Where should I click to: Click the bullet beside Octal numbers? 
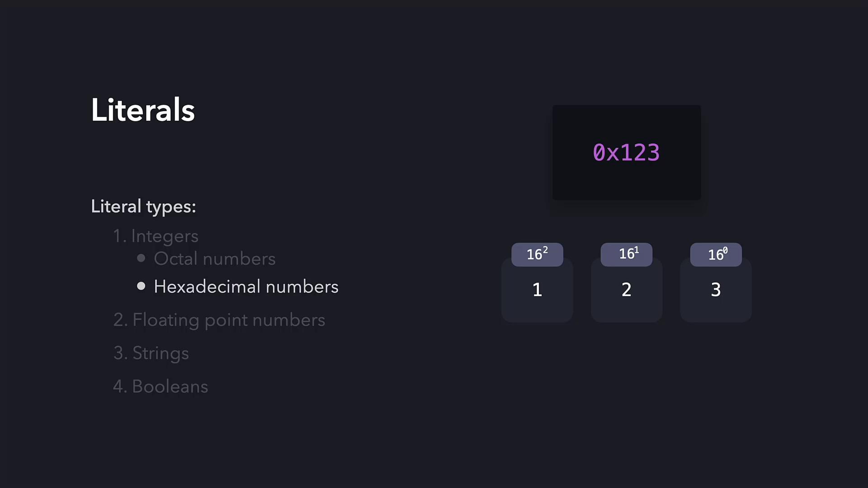pos(141,258)
